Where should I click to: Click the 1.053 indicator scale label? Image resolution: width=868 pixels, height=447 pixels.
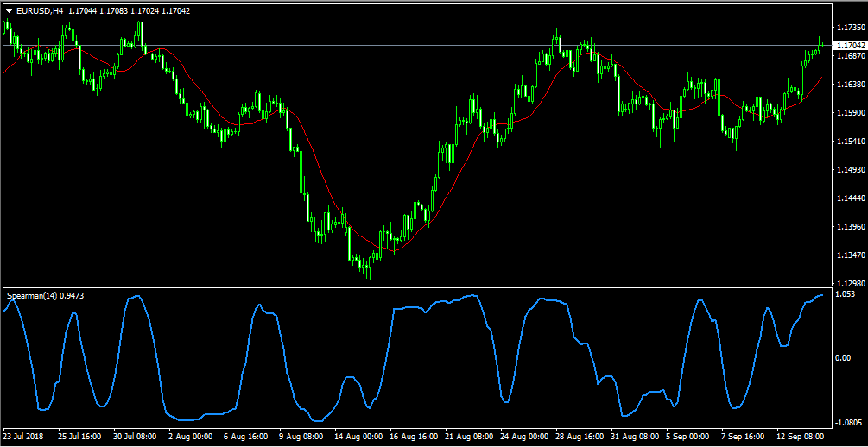(x=845, y=294)
